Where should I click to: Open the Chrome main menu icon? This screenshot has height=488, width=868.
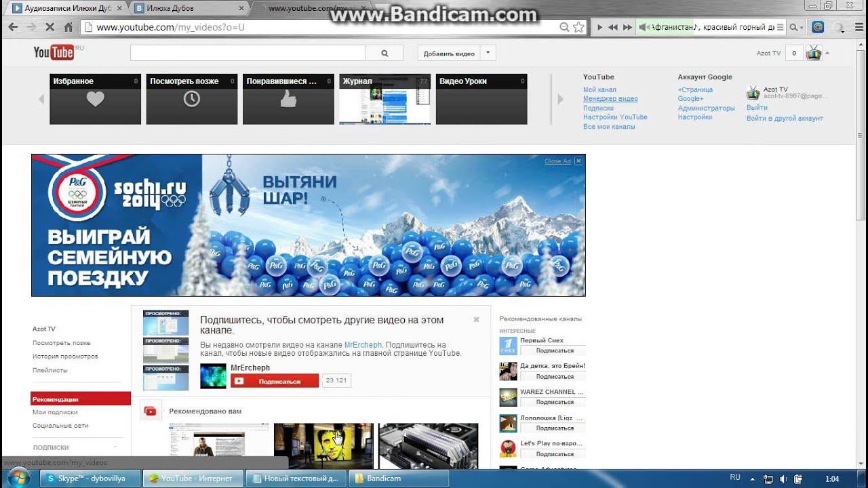(859, 27)
